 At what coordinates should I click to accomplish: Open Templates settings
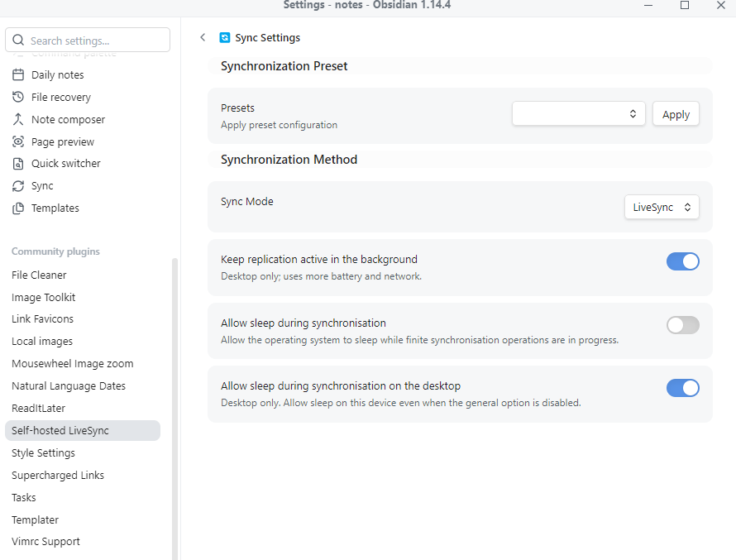click(83, 208)
